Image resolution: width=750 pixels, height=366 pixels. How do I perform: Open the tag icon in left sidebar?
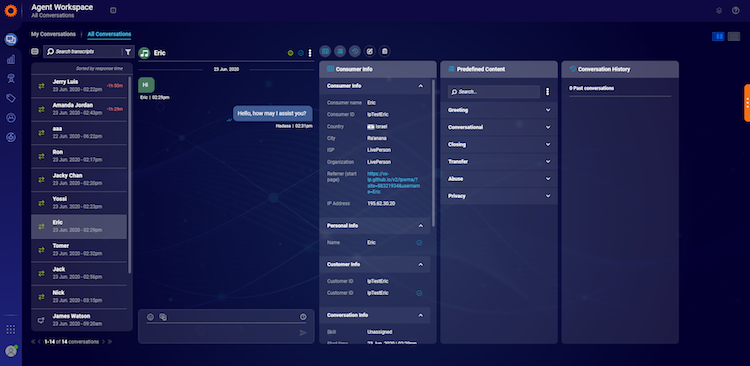[x=11, y=98]
